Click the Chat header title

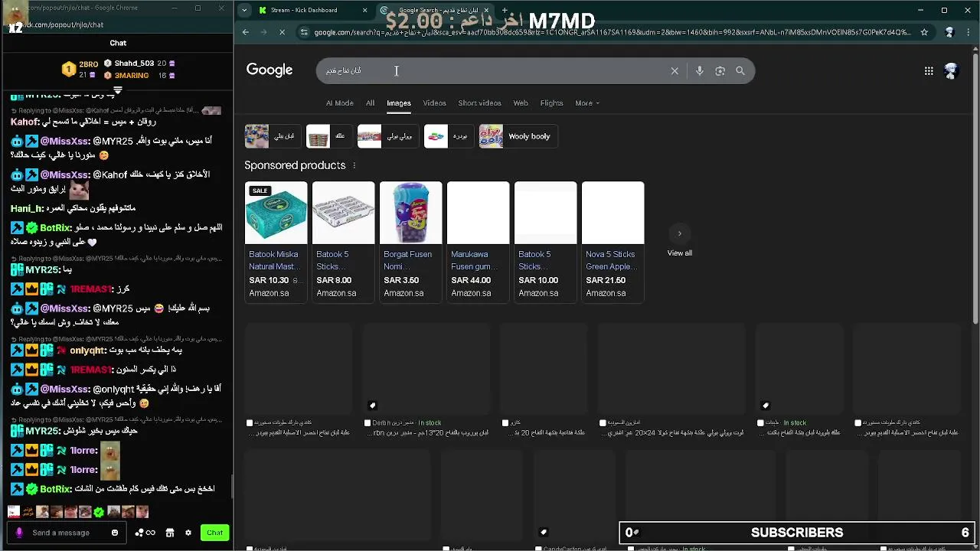click(x=118, y=43)
